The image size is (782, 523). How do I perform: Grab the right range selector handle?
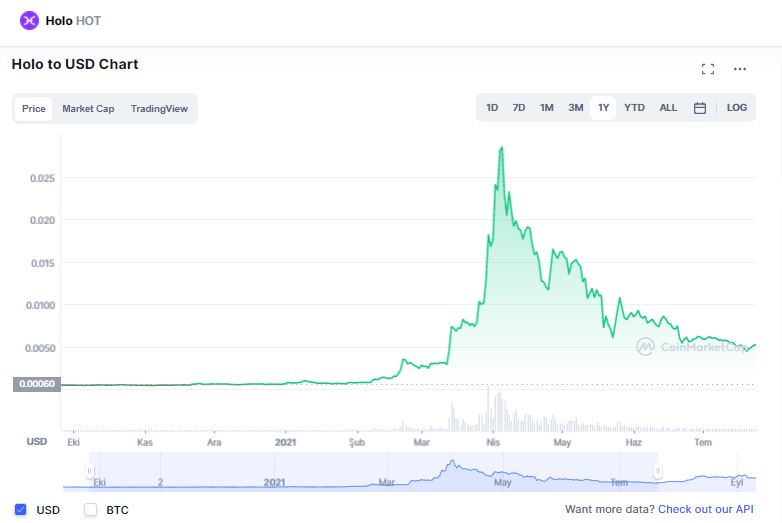pyautogui.click(x=658, y=471)
